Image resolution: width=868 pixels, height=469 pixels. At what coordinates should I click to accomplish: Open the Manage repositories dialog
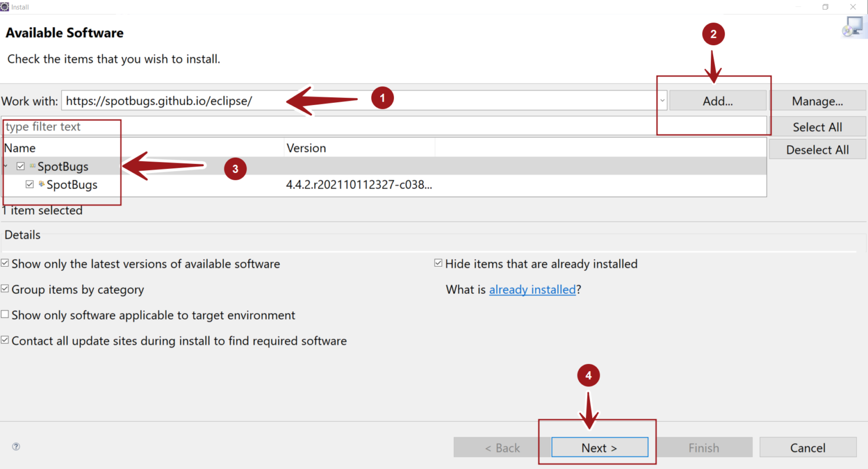tap(819, 100)
